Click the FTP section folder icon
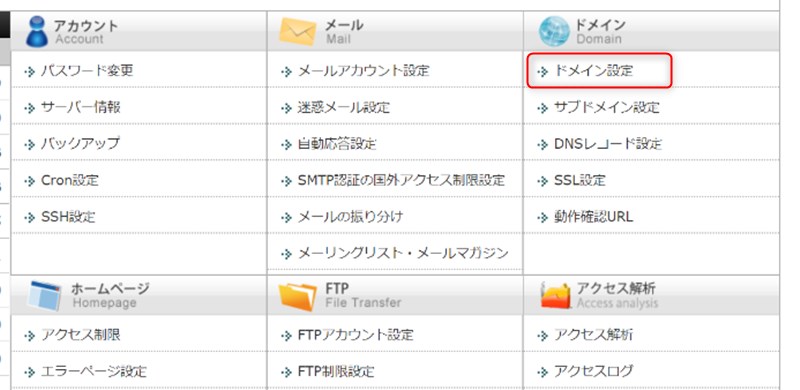 pyautogui.click(x=297, y=297)
